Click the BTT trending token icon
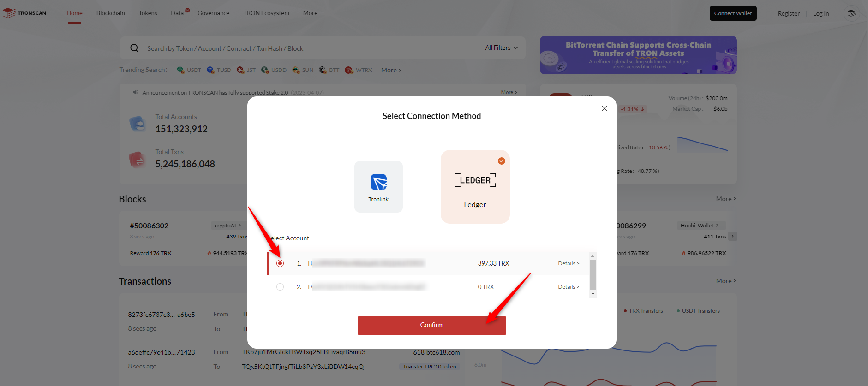This screenshot has width=868, height=386. [x=323, y=70]
